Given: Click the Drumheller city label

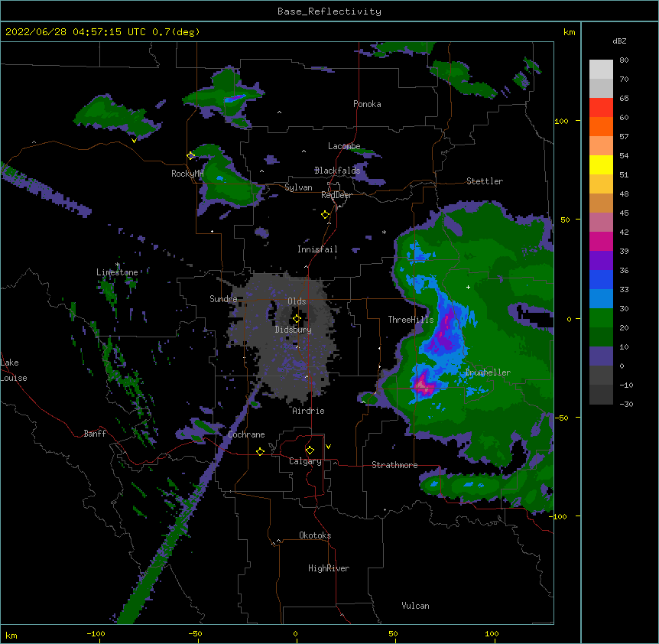Looking at the screenshot, I should tap(488, 372).
